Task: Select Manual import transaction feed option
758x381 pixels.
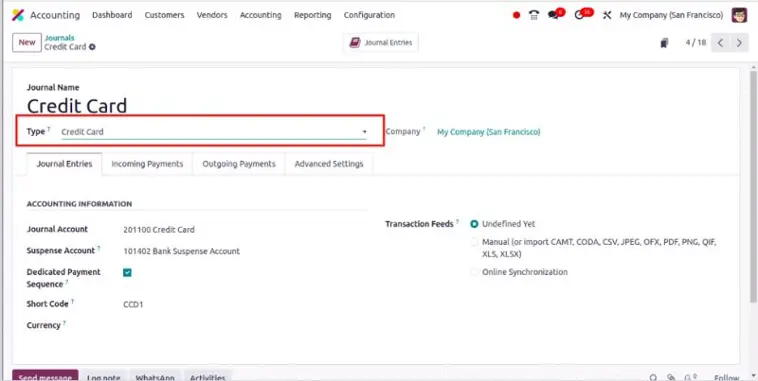Action: (x=474, y=242)
